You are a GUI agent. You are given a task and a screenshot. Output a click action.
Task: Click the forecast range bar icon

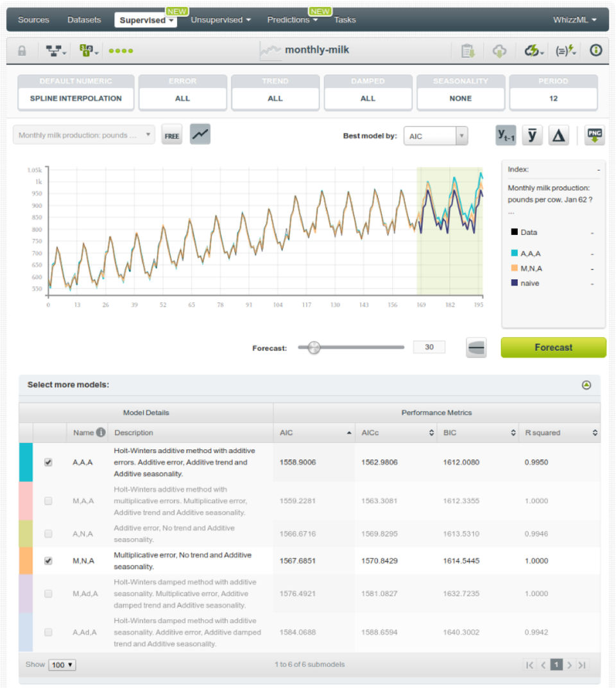tap(476, 348)
